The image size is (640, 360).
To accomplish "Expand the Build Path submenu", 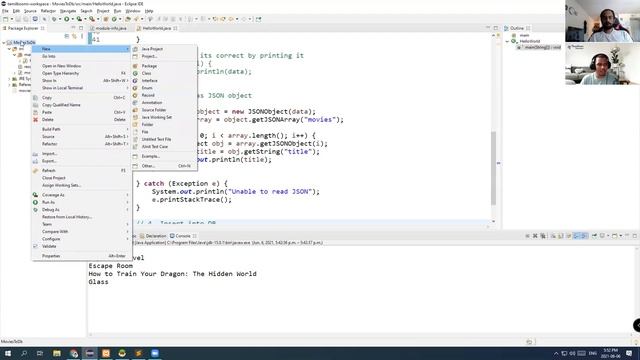I will (82, 129).
